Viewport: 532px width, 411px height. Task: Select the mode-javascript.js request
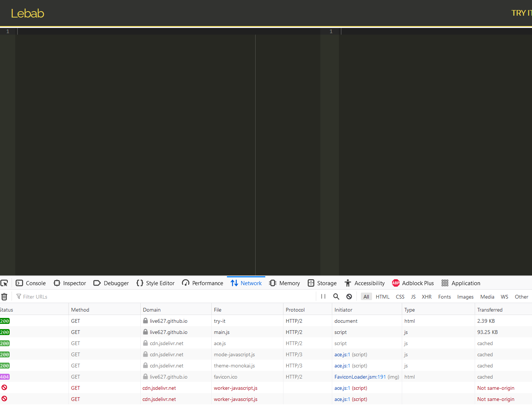click(266, 354)
